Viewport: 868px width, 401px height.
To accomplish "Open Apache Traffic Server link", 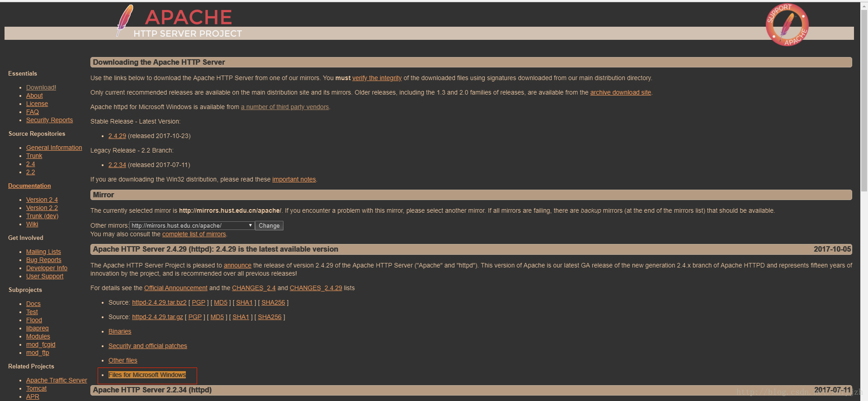I will (x=57, y=380).
